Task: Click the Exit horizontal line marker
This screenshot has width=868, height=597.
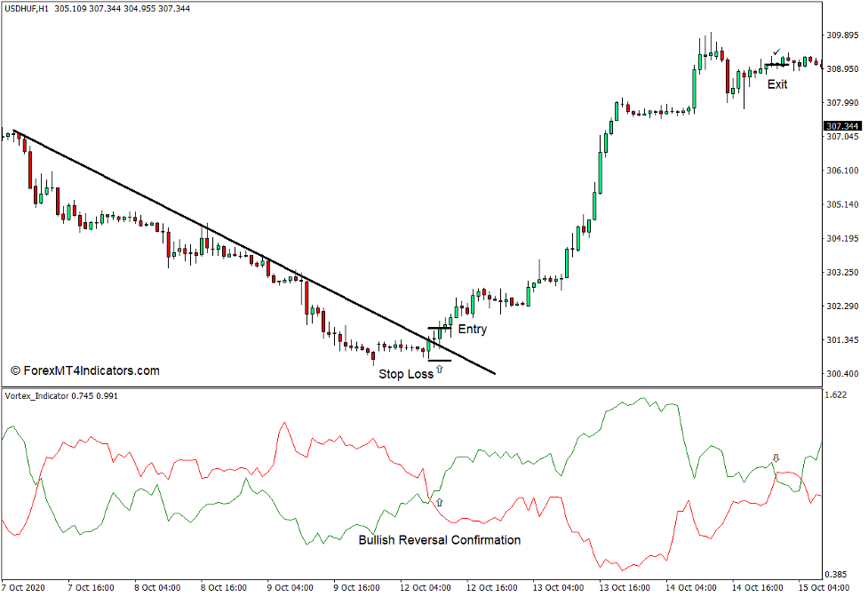Action: (x=777, y=64)
